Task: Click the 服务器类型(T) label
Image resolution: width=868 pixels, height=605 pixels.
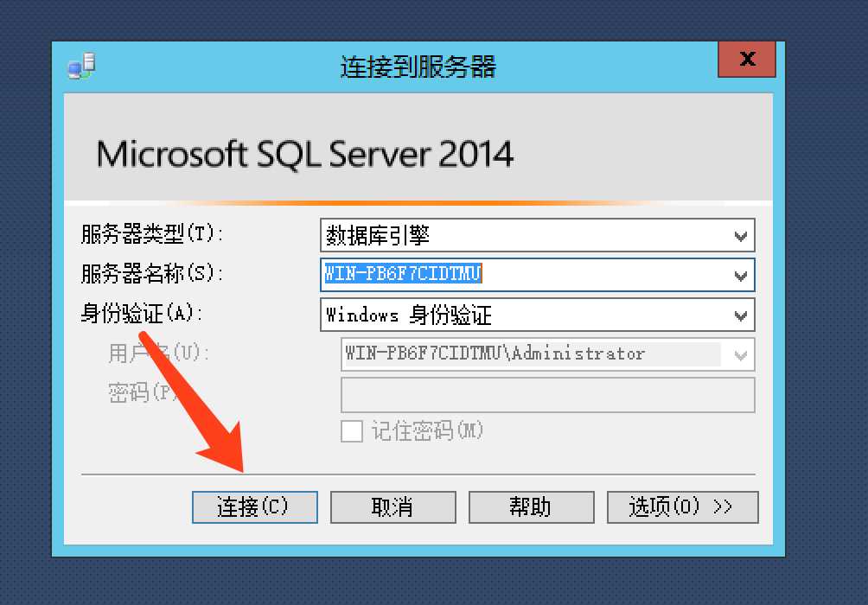Action: click(x=151, y=234)
